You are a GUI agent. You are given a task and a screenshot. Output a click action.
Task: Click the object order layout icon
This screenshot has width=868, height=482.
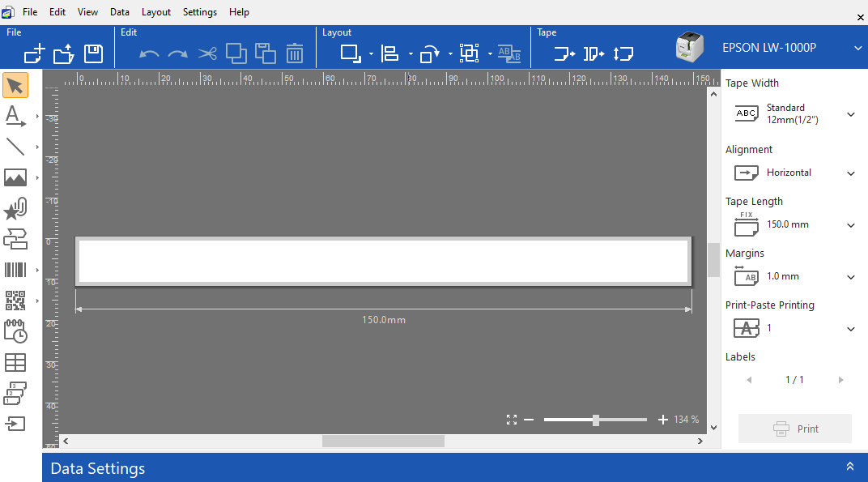point(351,53)
